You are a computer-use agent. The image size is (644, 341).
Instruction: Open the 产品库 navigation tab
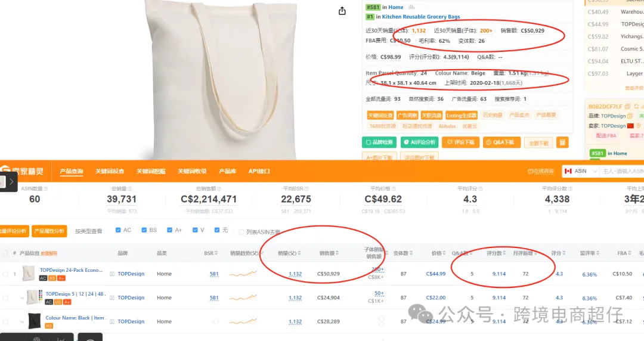pos(228,171)
